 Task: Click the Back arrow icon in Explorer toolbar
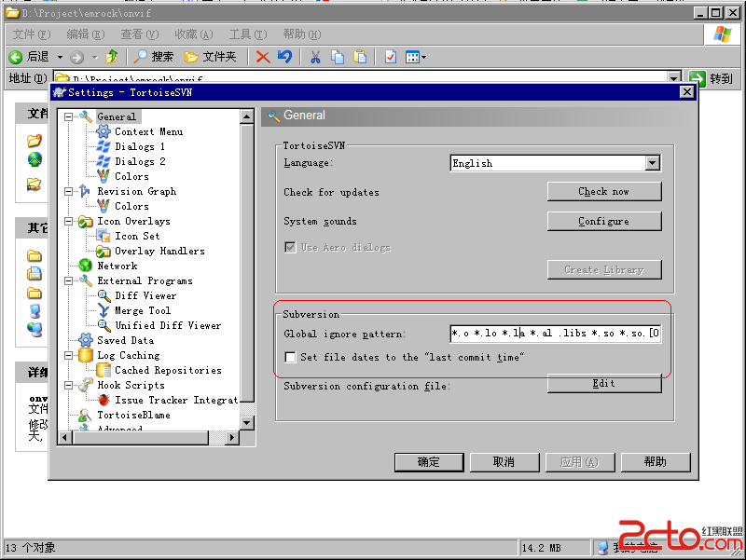click(x=16, y=58)
